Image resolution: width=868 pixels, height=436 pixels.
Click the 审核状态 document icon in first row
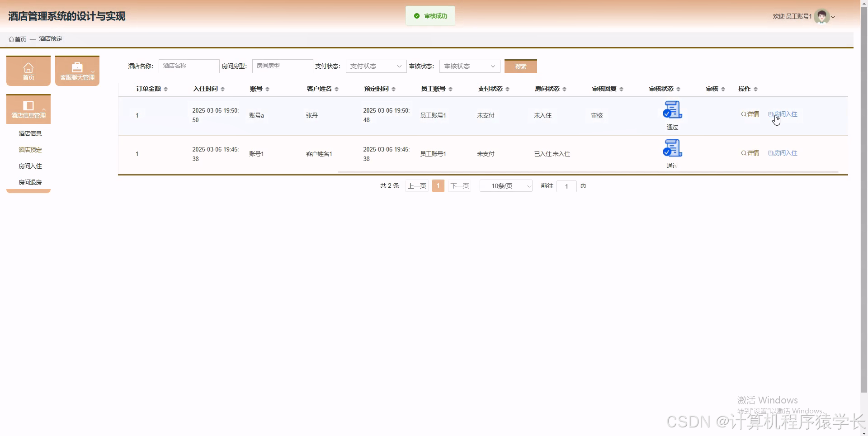click(672, 110)
